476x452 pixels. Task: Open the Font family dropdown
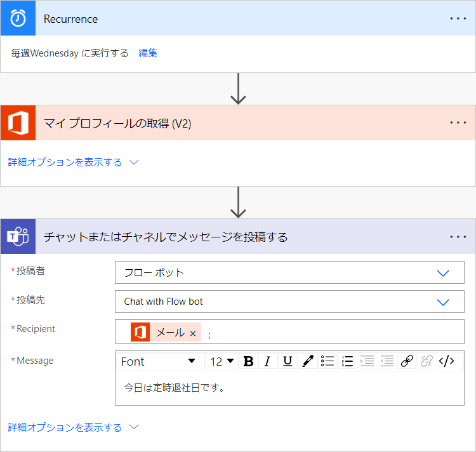159,361
